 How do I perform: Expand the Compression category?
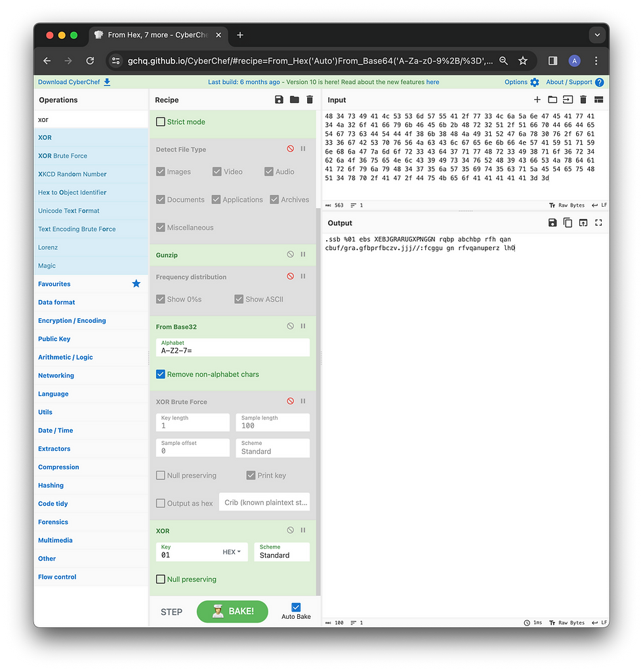(x=58, y=467)
